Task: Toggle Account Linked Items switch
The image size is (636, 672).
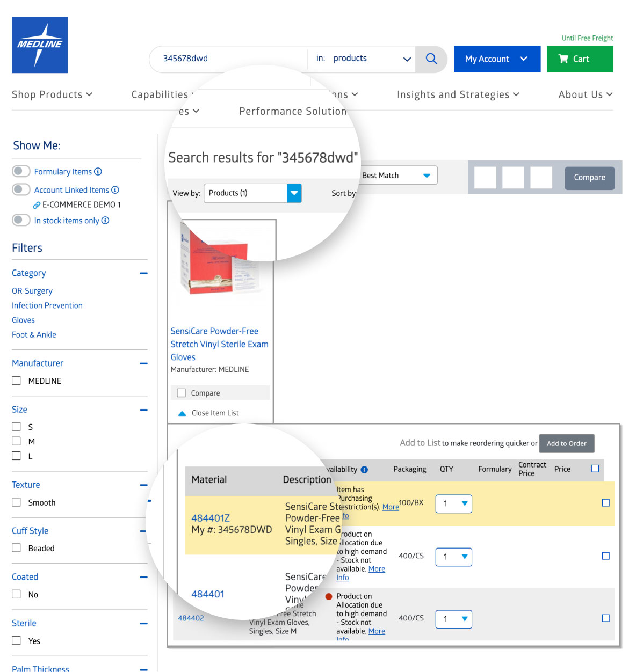Action: click(x=21, y=189)
